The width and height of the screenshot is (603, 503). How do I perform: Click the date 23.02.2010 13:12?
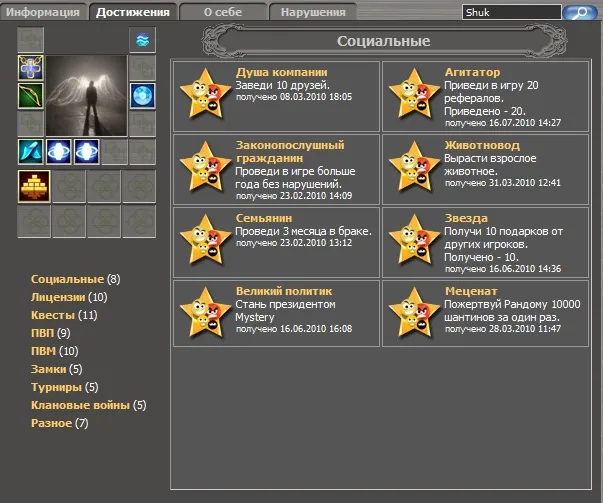(x=316, y=243)
